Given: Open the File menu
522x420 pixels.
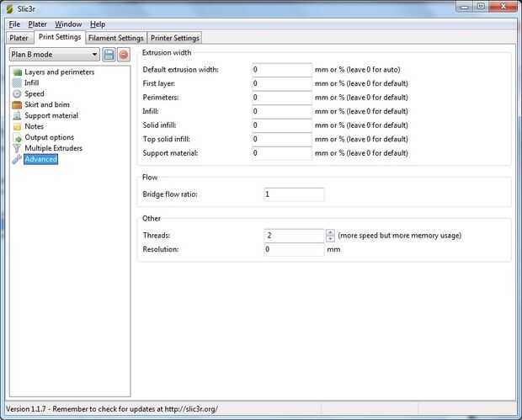Looking at the screenshot, I should [x=14, y=24].
